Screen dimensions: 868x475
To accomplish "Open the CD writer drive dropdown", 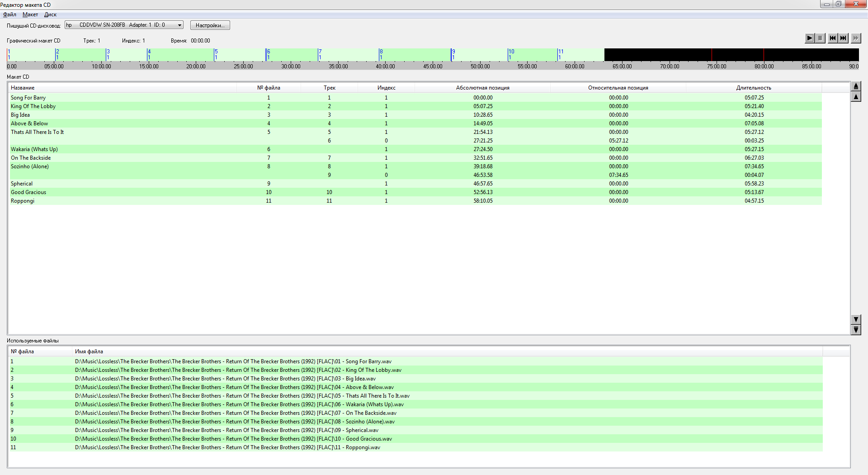I will [x=179, y=25].
